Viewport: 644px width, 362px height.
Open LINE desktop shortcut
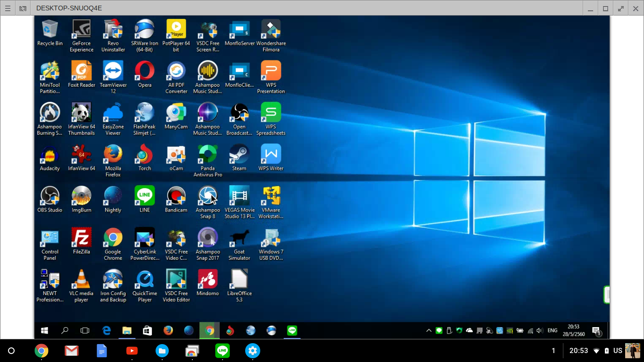tap(145, 199)
